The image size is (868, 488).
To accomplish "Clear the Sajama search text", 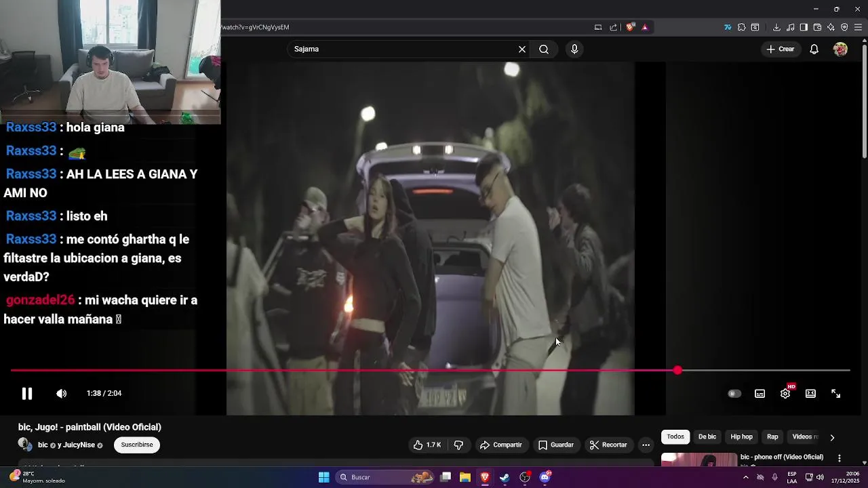I will coord(522,49).
